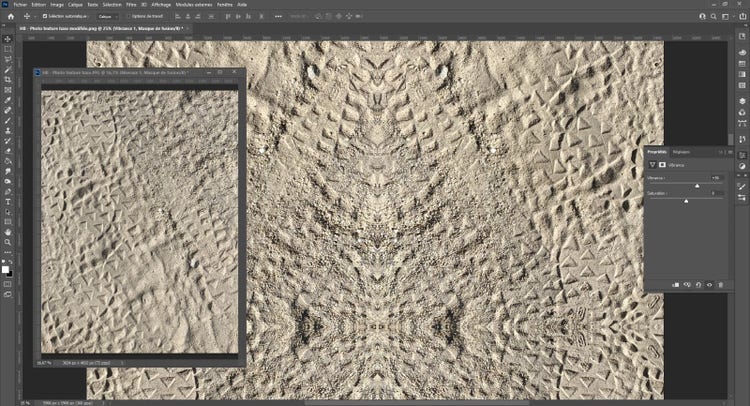750x406 pixels.
Task: Open the Adjustments panel icon in the dock
Action: (x=742, y=166)
